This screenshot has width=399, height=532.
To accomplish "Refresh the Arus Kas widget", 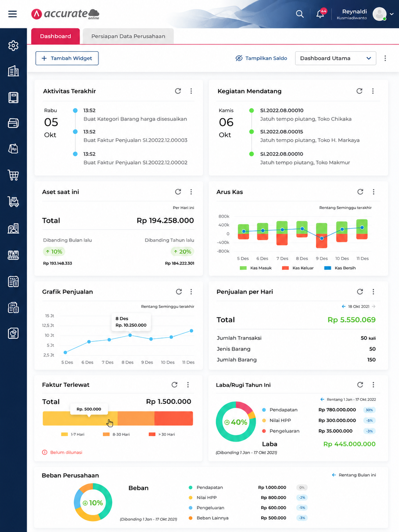I will point(360,192).
